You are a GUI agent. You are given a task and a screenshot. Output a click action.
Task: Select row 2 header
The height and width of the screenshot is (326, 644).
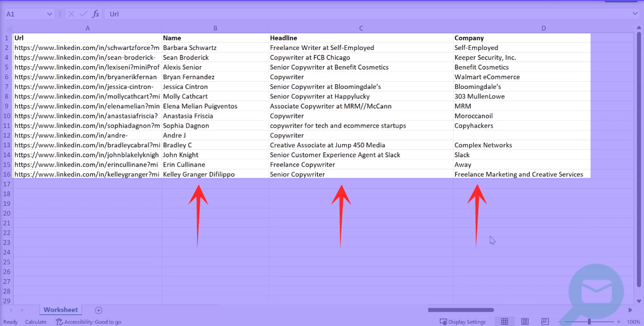click(x=7, y=47)
